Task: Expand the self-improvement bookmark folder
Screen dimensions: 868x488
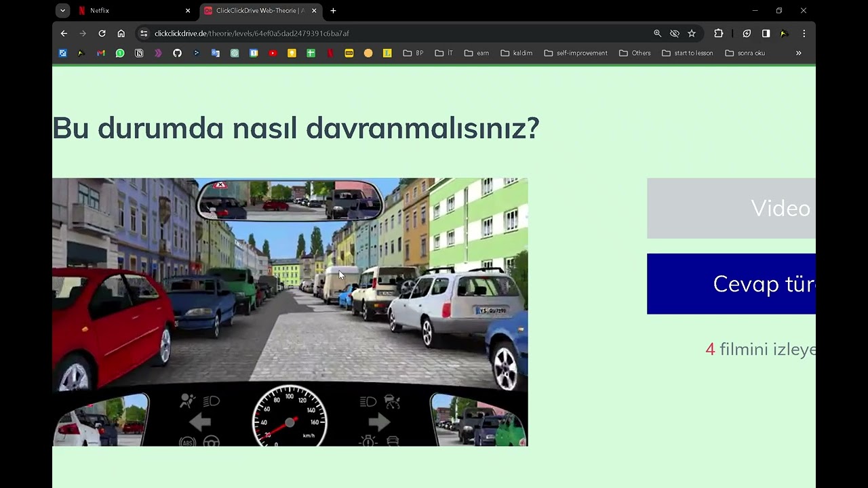Action: [x=576, y=53]
